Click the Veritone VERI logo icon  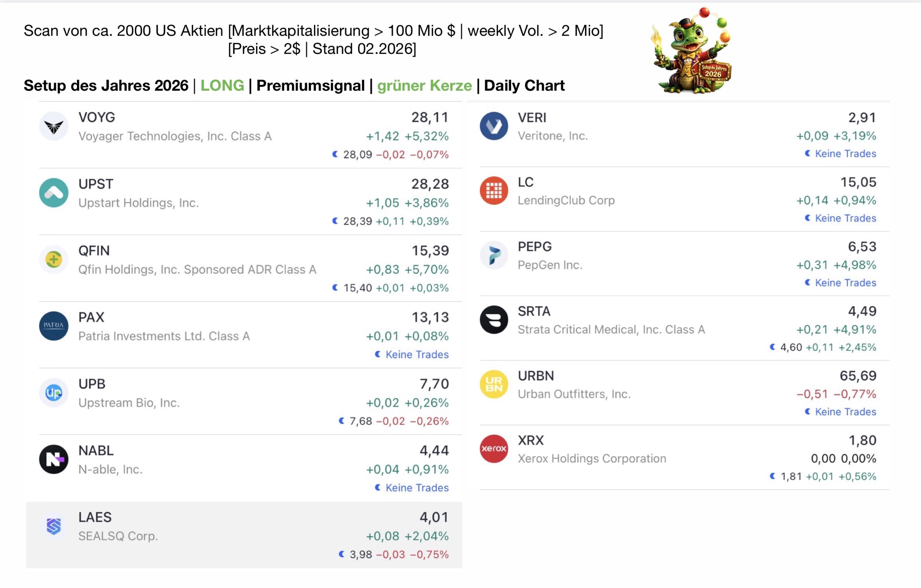tap(494, 126)
